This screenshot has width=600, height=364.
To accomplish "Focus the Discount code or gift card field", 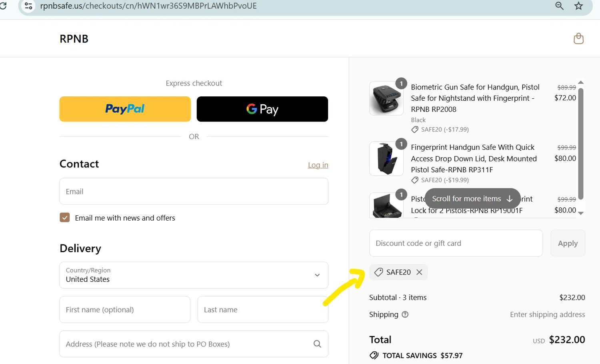I will pyautogui.click(x=456, y=243).
